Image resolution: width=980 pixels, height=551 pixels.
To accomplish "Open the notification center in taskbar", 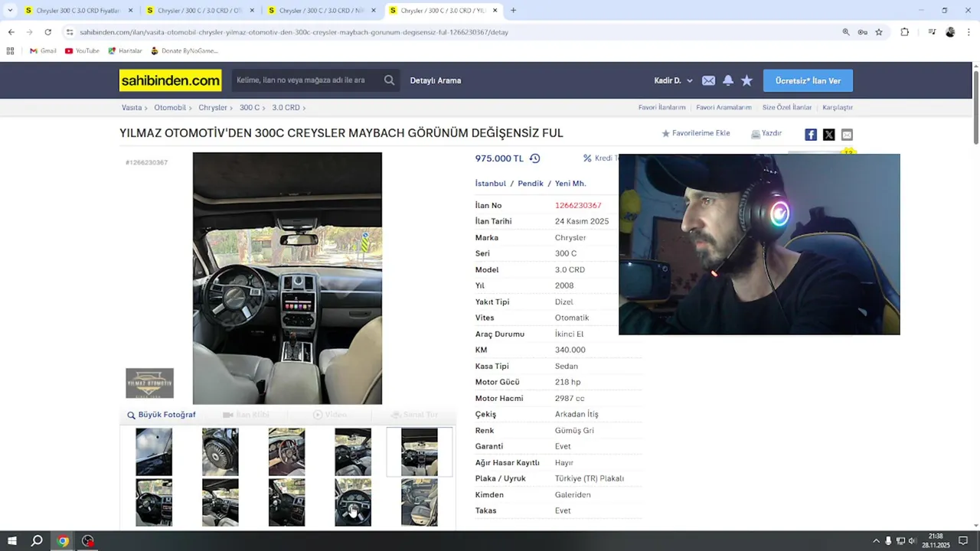I will [963, 541].
